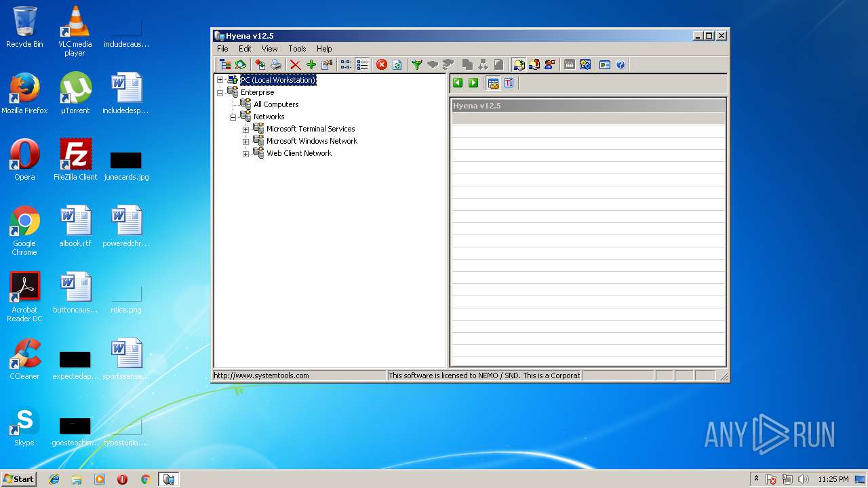Open the Windows Start menu

(x=19, y=479)
